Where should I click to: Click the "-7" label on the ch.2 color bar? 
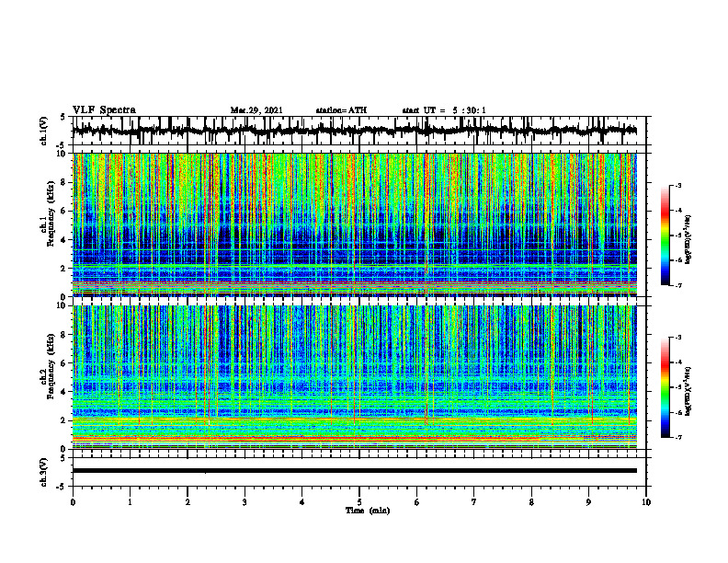pyautogui.click(x=678, y=437)
